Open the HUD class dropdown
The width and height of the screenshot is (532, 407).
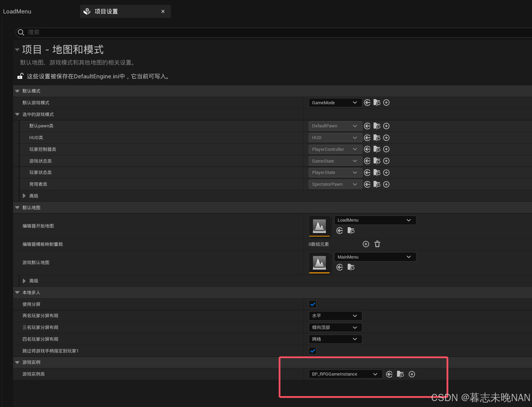(x=335, y=138)
